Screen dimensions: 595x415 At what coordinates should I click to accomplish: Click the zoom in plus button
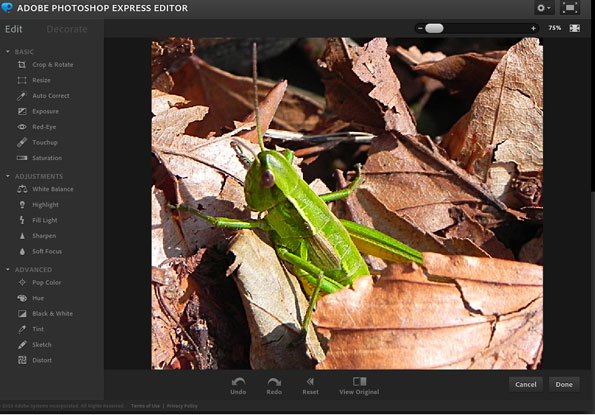pos(533,28)
